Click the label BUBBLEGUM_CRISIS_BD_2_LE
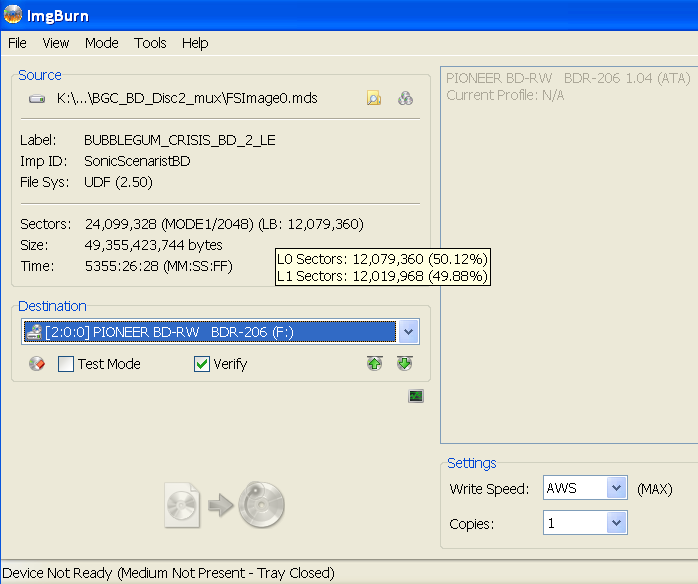Screen dimensions: 698x584 [x=180, y=140]
